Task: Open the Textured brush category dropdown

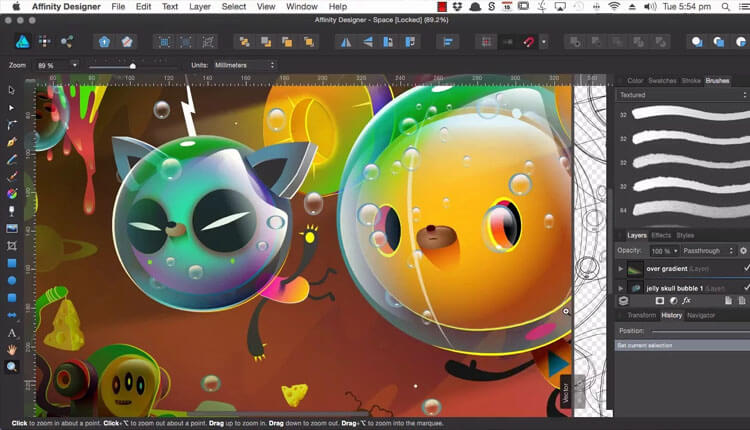Action: click(x=683, y=95)
